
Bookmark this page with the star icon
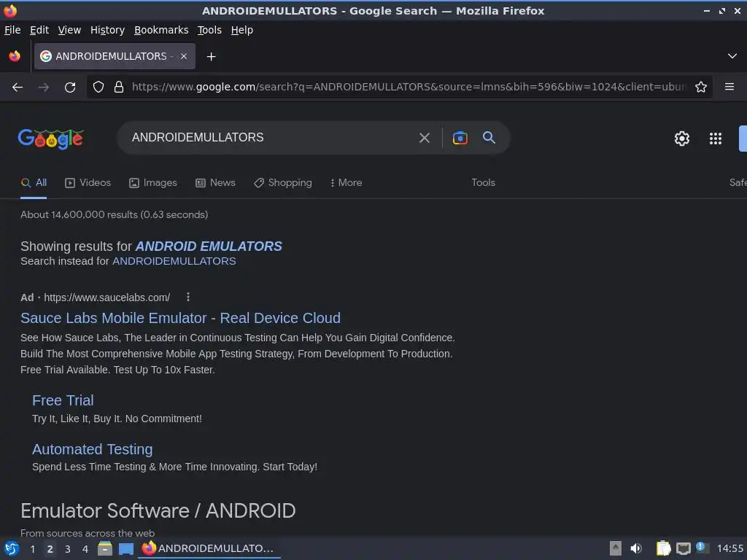point(701,87)
